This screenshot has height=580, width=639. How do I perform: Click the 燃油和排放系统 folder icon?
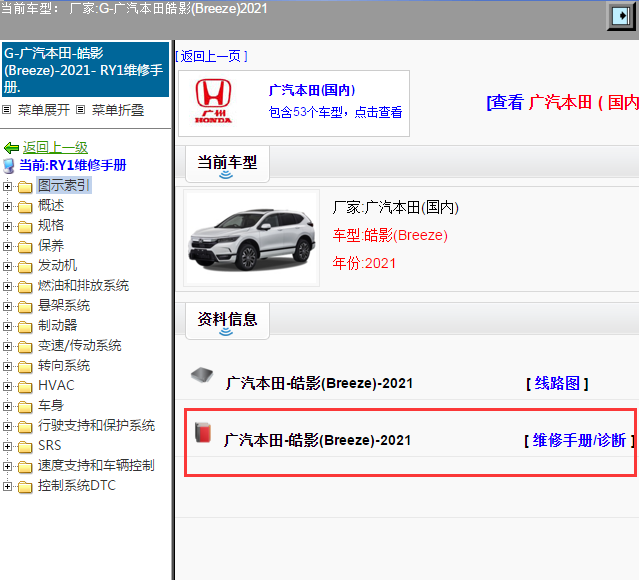(x=25, y=287)
